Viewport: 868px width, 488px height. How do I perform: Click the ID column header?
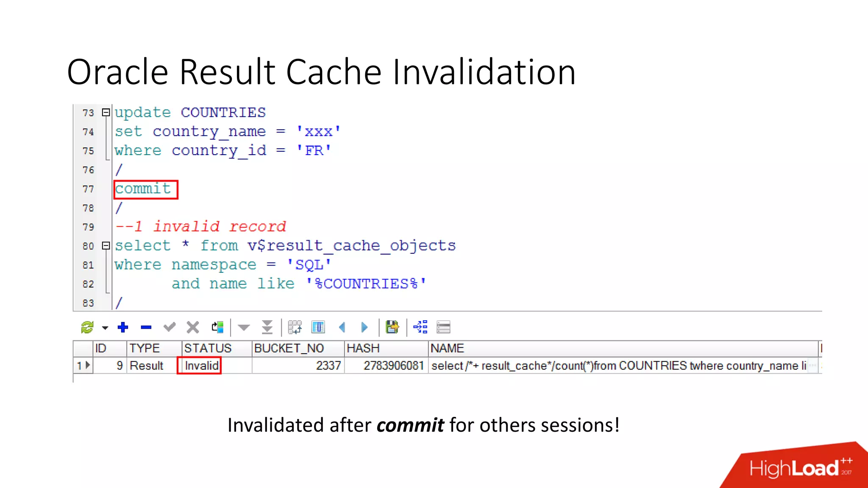click(x=110, y=348)
